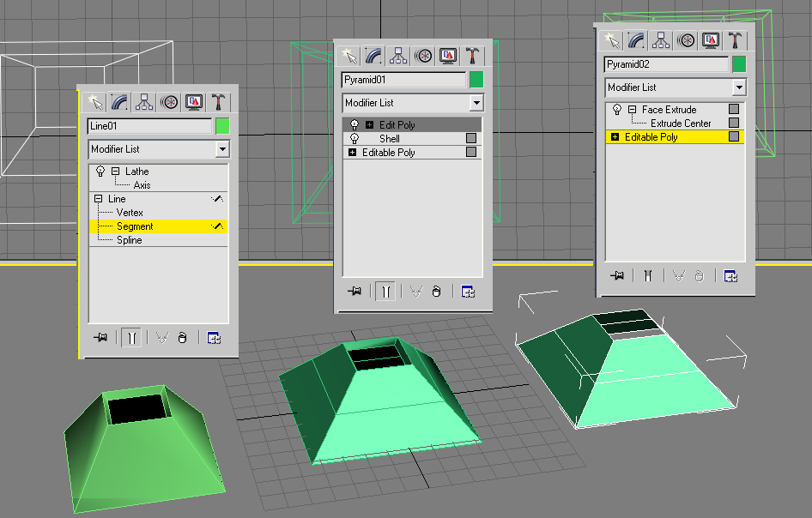The width and height of the screenshot is (812, 518).
Task: Open Line01 object color swatch
Action: 222,126
